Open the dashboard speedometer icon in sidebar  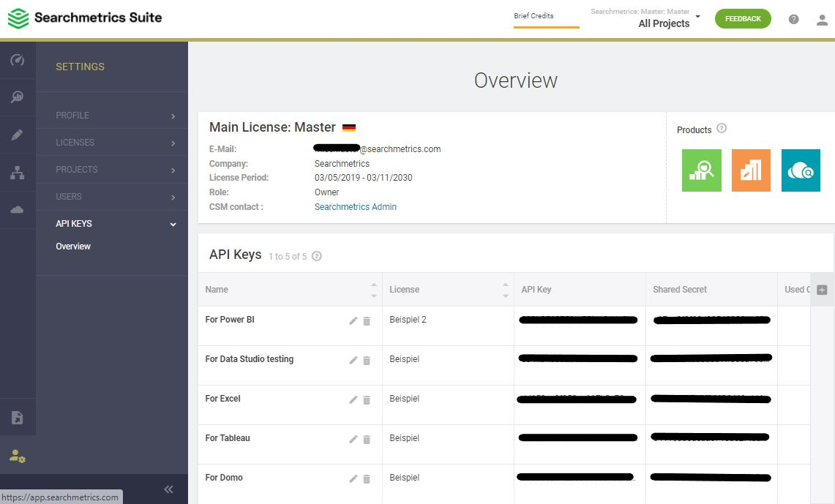[17, 60]
